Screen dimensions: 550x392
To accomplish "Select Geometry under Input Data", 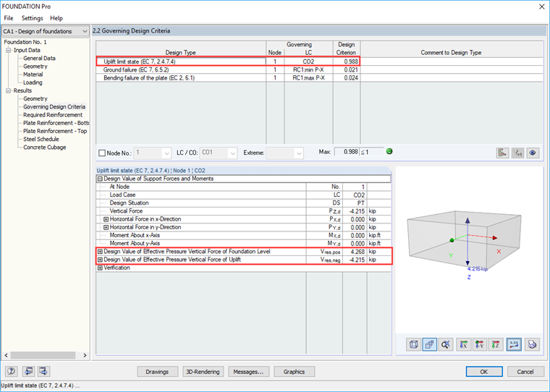I will [35, 67].
